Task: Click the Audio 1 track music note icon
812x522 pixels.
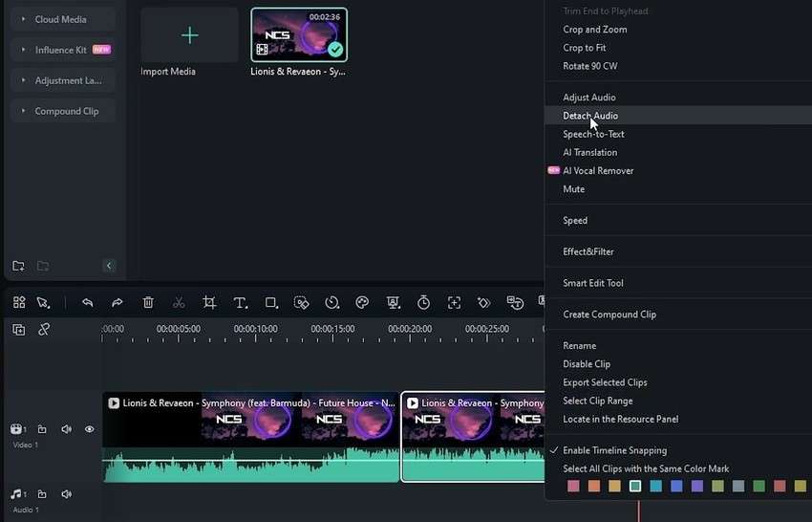Action: [18, 494]
